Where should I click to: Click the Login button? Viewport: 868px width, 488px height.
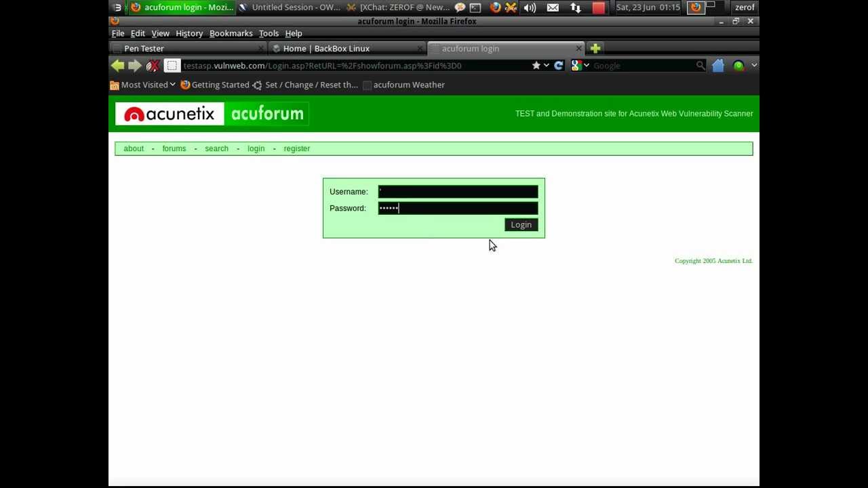[x=521, y=225]
